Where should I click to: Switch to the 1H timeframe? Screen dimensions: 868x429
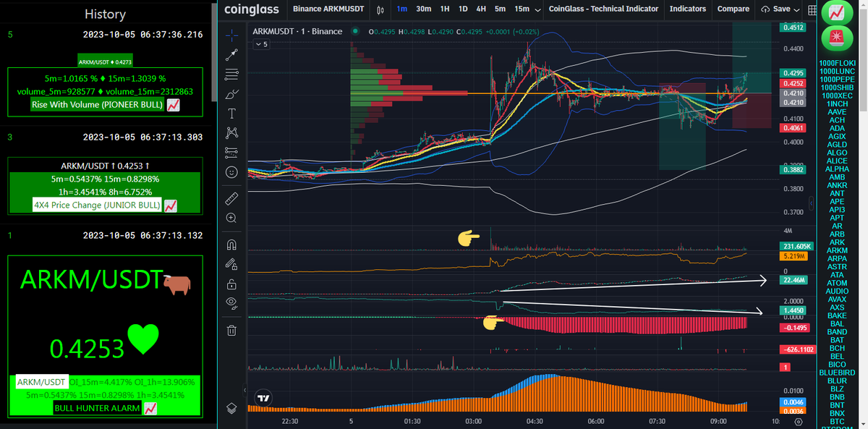[x=445, y=9]
